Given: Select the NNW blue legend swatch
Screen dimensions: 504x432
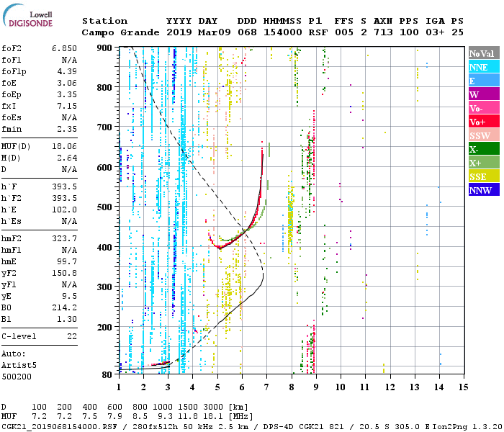Looking at the screenshot, I should click(x=484, y=189).
